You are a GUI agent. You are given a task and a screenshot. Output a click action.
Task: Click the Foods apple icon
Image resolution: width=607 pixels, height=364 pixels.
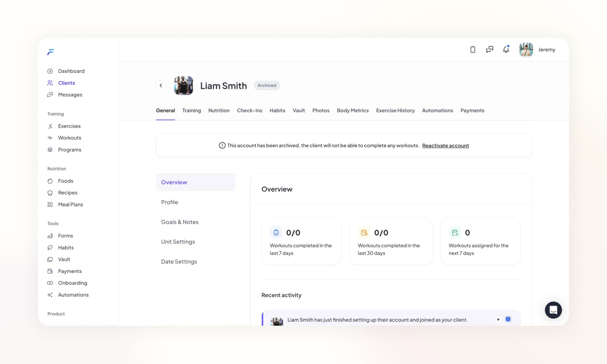click(50, 181)
